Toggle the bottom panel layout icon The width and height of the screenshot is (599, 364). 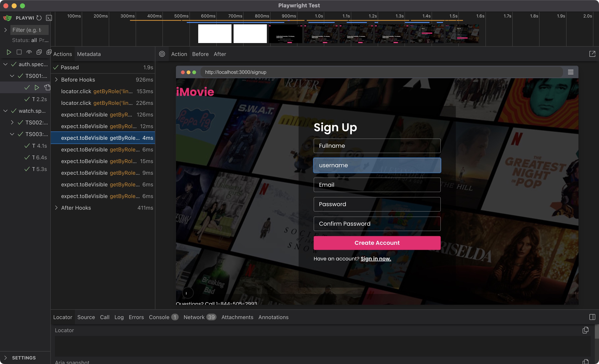(x=592, y=317)
